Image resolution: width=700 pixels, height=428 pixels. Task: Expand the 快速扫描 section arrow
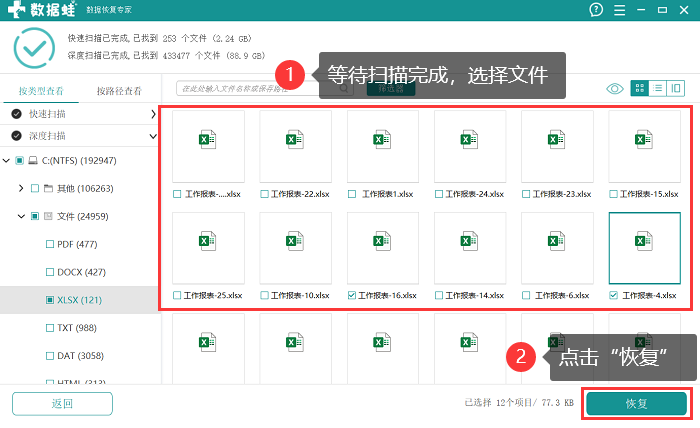[153, 114]
